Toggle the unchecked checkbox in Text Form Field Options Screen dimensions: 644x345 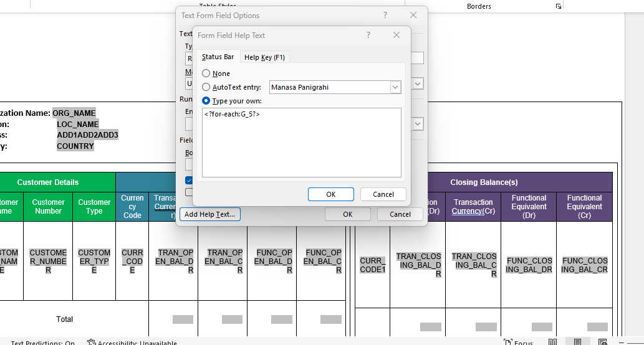(x=188, y=192)
